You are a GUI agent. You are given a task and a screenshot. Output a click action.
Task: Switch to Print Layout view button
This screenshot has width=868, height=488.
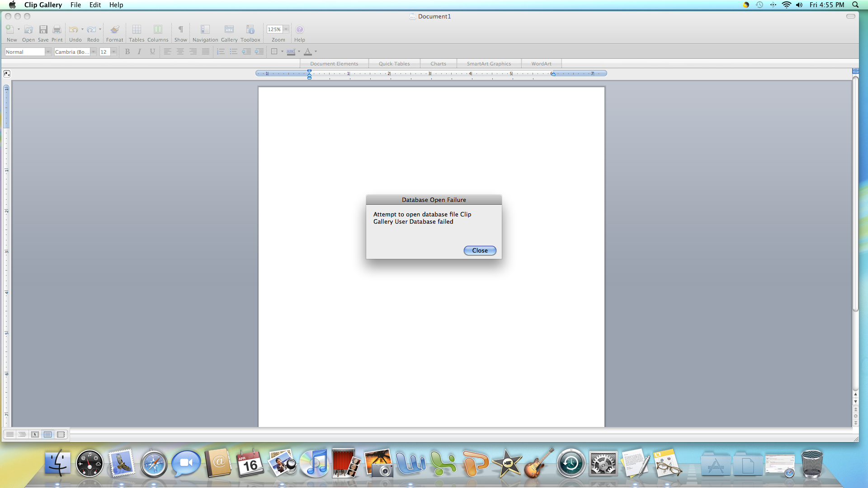pos(47,434)
